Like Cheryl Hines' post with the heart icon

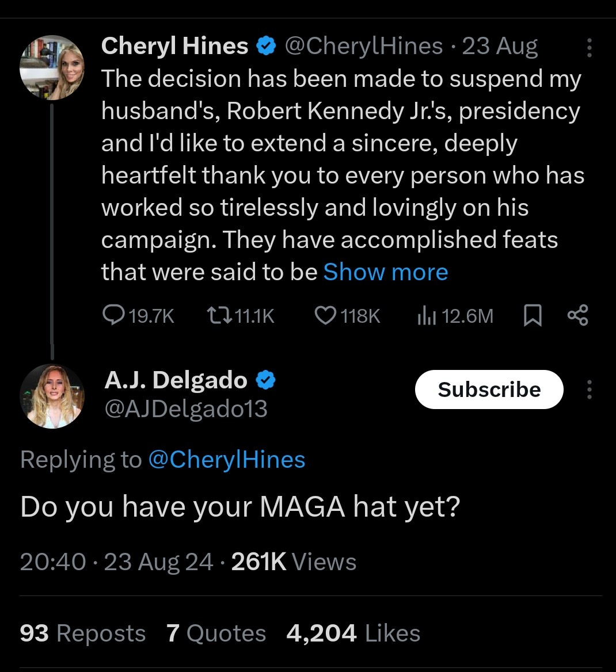click(326, 315)
